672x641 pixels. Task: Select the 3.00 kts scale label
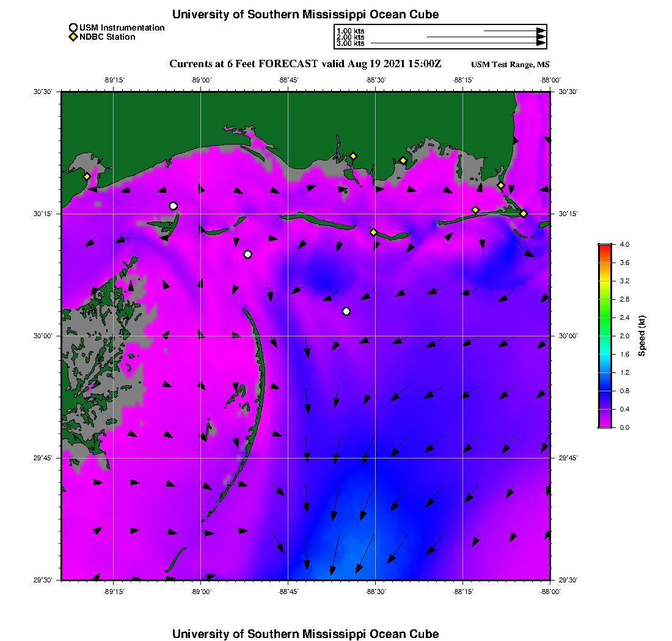pyautogui.click(x=351, y=43)
